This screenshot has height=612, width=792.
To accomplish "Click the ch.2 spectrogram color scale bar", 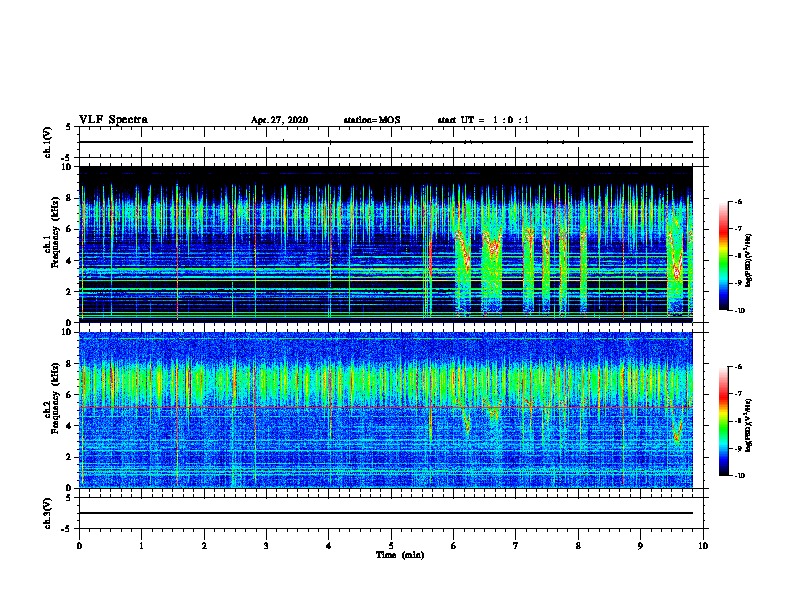I will pyautogui.click(x=723, y=421).
